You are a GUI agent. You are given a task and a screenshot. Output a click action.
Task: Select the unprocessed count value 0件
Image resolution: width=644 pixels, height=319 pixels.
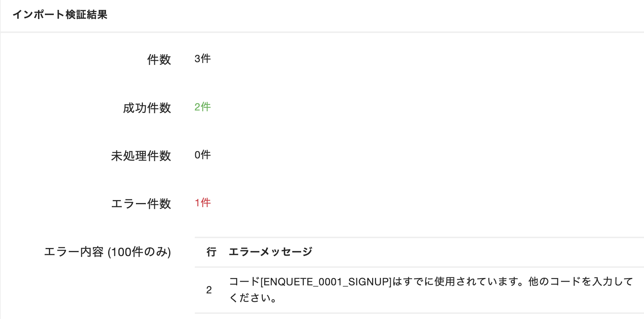pyautogui.click(x=202, y=155)
